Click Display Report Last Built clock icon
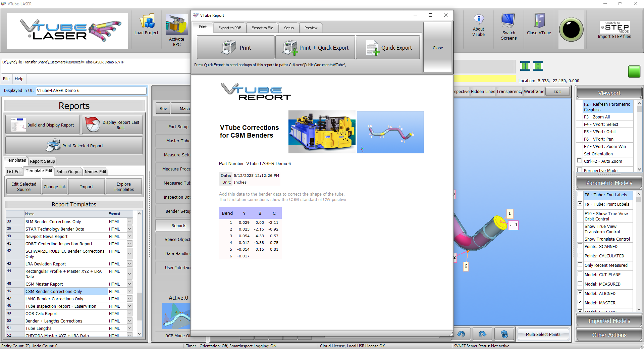The height and width of the screenshot is (349, 644). click(x=93, y=124)
